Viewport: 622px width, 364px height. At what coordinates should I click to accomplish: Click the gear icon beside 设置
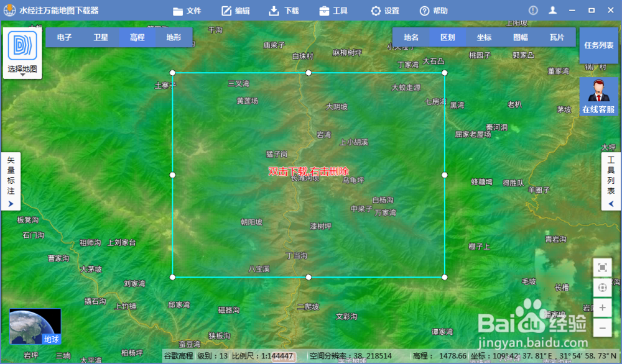pos(375,11)
